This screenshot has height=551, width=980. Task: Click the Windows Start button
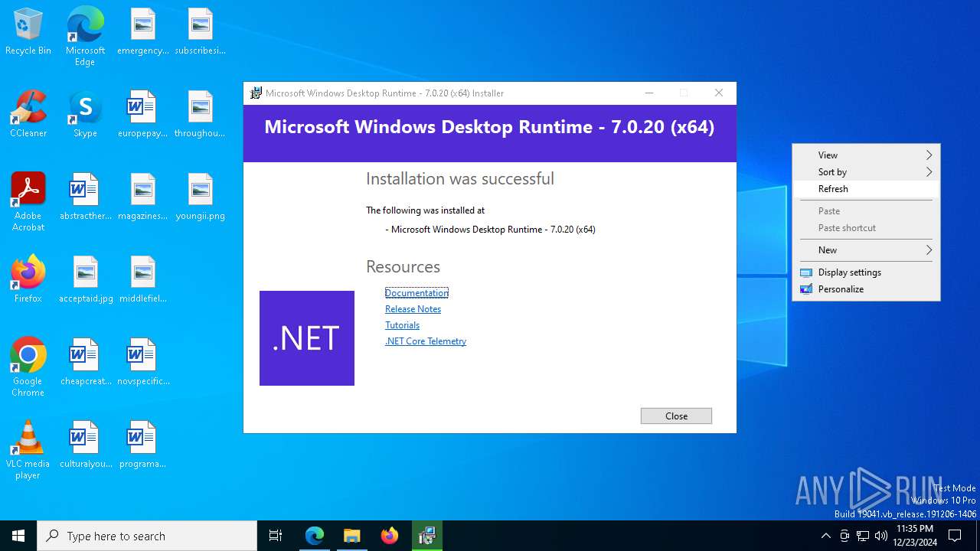[18, 536]
